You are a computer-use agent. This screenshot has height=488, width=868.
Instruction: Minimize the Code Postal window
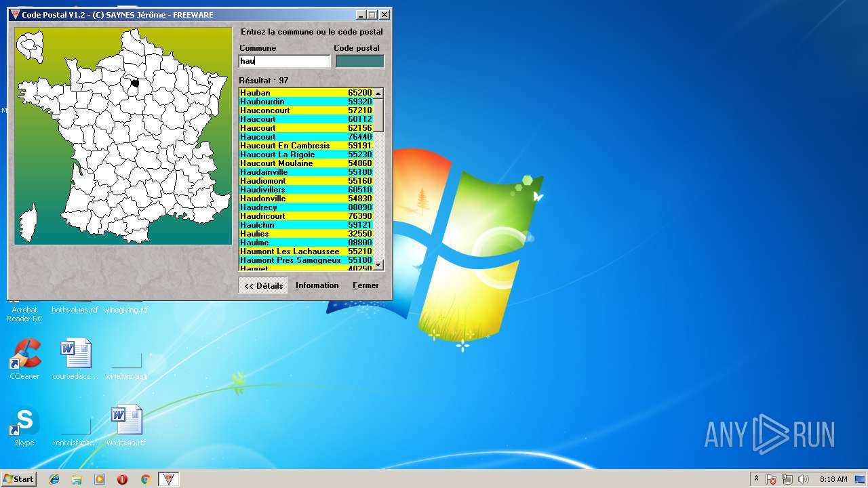point(360,14)
